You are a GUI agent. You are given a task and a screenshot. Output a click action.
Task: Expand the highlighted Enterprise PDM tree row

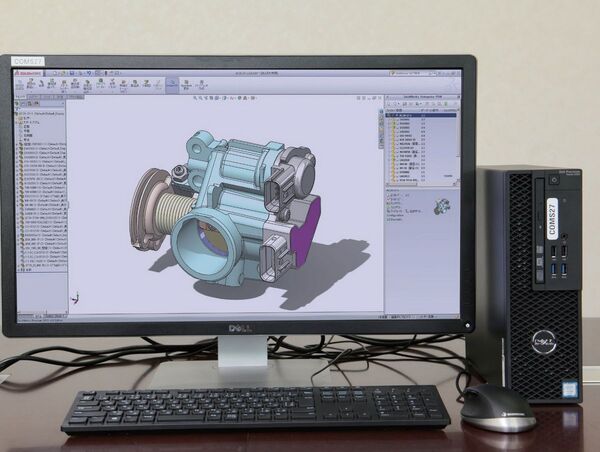[x=388, y=115]
